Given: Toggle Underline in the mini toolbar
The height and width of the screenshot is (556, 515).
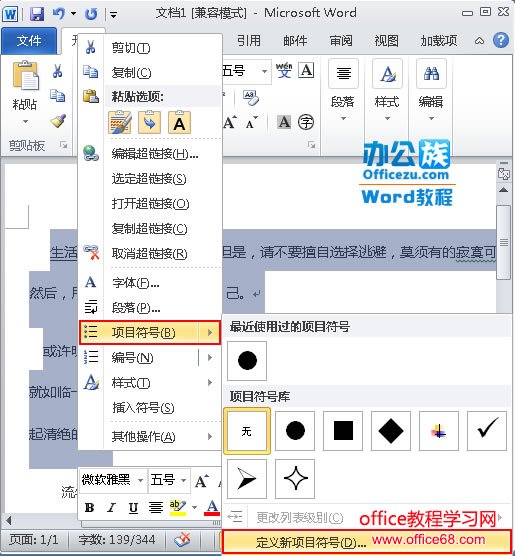Looking at the screenshot, I should (x=133, y=508).
